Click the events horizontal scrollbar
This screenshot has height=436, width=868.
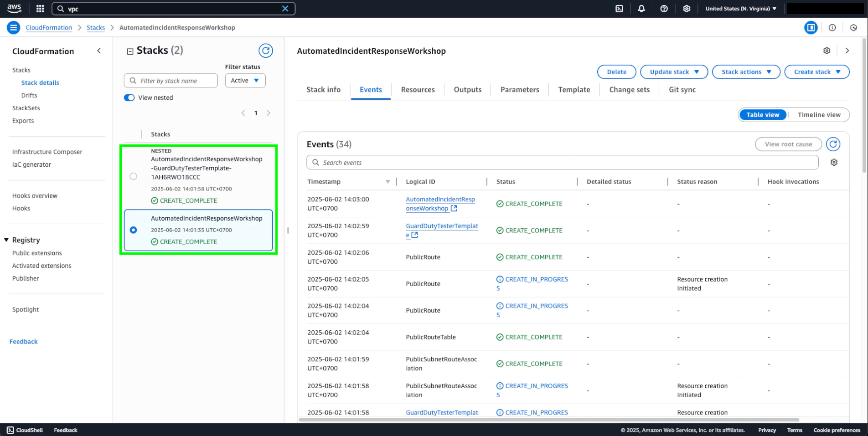coord(548,420)
